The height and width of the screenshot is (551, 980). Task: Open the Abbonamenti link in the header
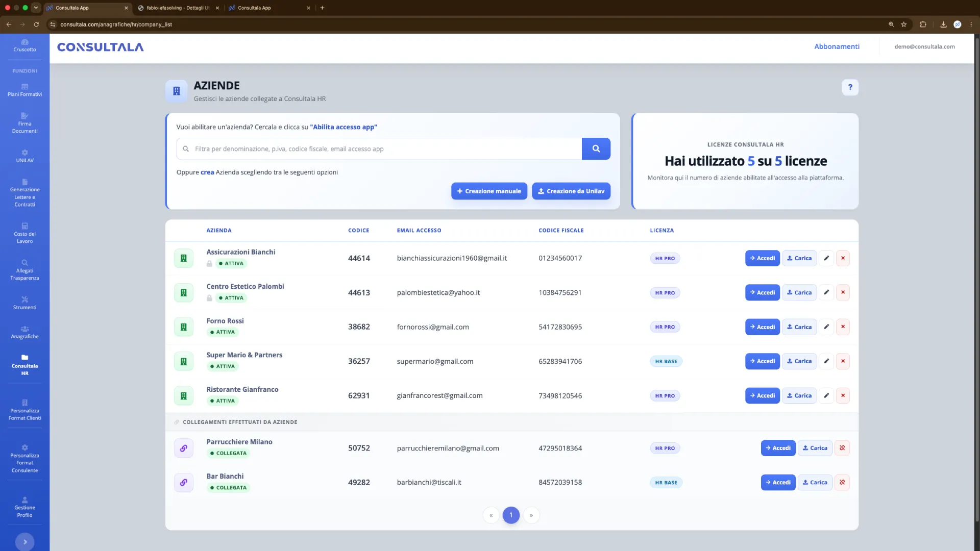[x=837, y=46]
